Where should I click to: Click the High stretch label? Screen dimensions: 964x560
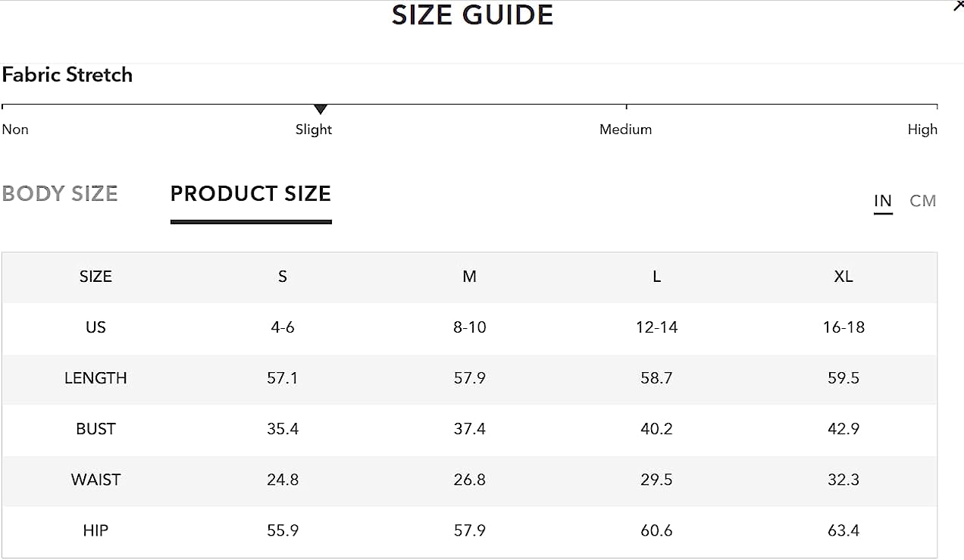click(922, 130)
